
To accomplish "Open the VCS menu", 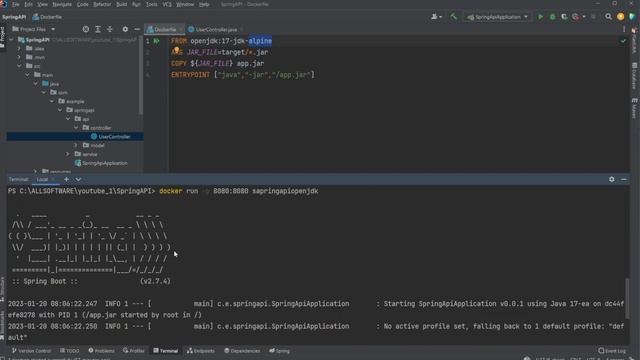I will tap(167, 4).
